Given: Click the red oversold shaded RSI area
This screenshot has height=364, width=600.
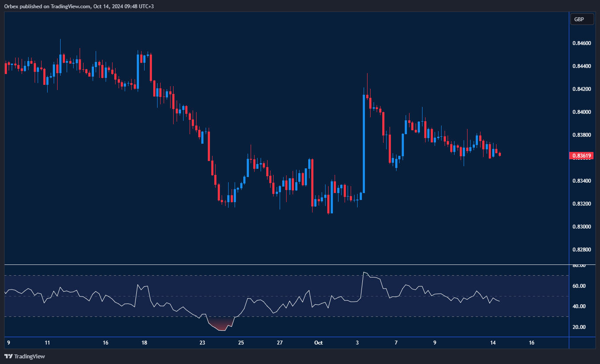Looking at the screenshot, I should [x=221, y=325].
